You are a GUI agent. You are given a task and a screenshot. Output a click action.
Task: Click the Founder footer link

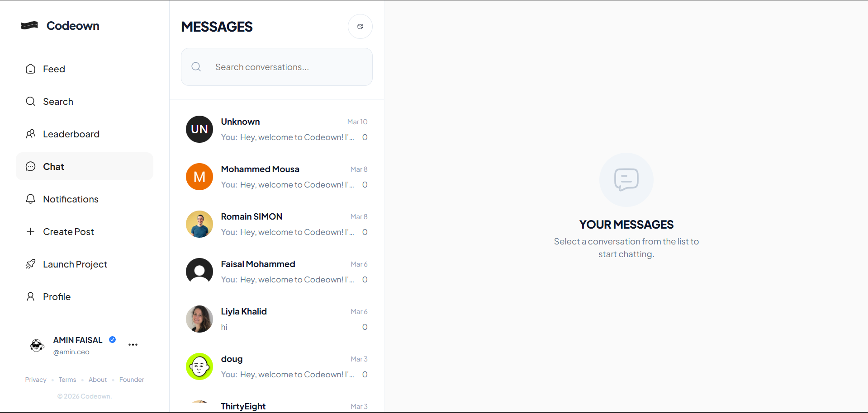tap(132, 380)
